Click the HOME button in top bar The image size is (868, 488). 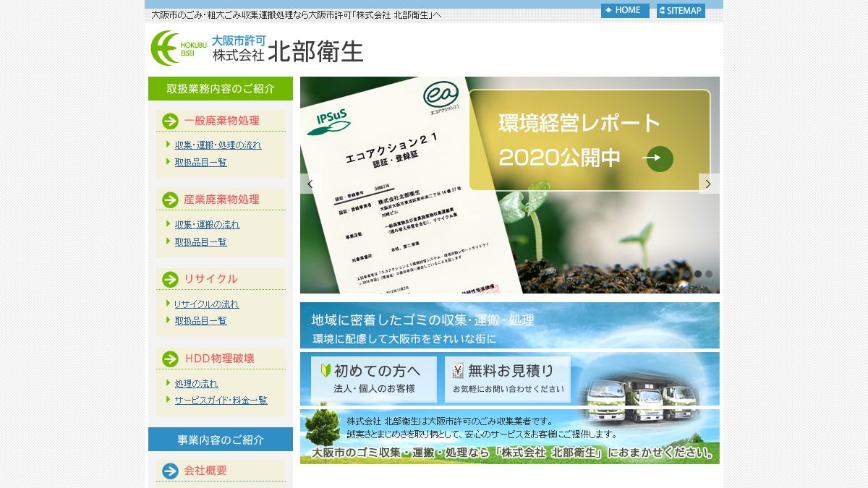point(625,11)
